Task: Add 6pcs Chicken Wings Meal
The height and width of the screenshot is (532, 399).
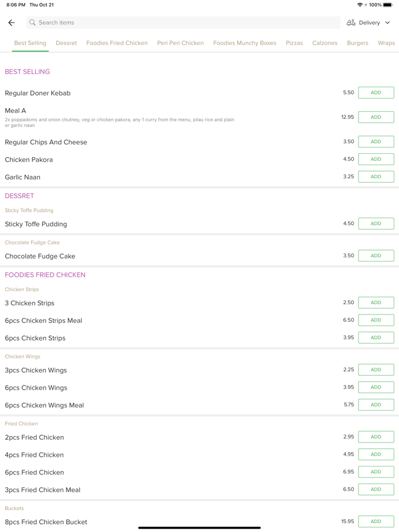Action: tap(376, 405)
